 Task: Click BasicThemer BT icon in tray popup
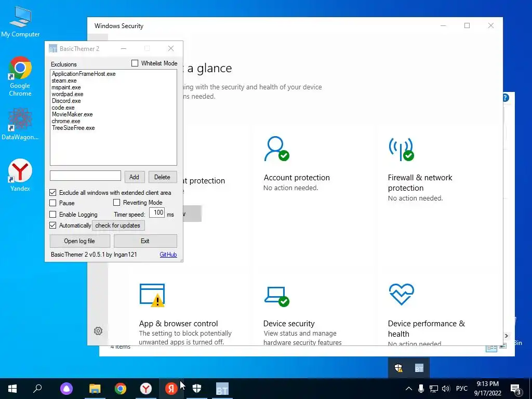419,368
